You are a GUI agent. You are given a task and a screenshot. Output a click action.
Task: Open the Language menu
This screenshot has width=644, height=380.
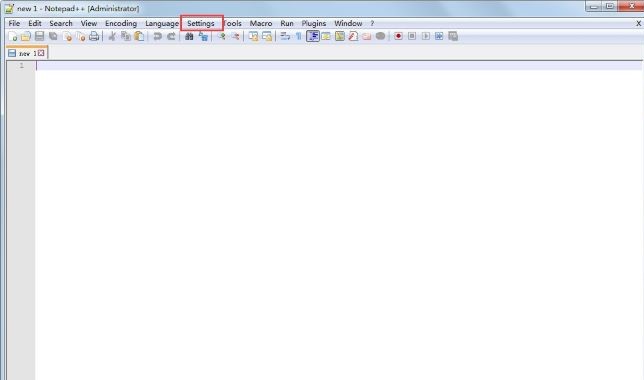pyautogui.click(x=162, y=23)
